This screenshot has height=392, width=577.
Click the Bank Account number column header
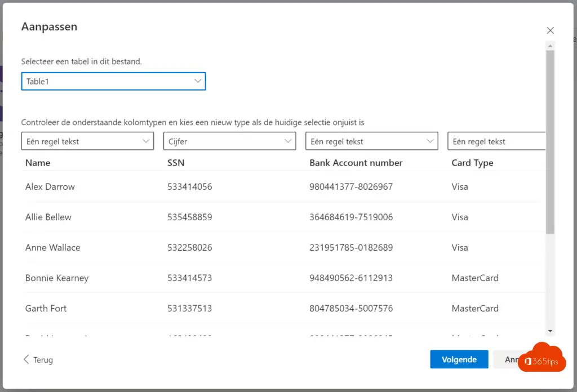(x=356, y=163)
